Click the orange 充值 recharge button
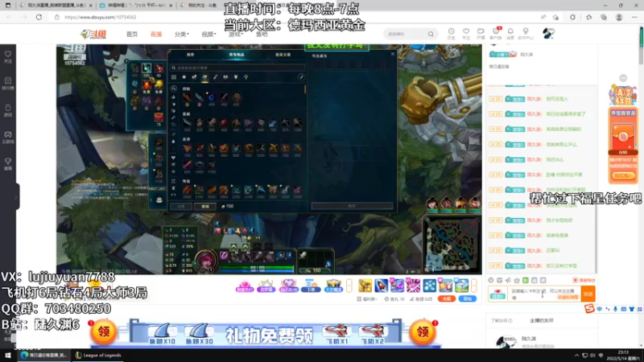 pos(447,298)
